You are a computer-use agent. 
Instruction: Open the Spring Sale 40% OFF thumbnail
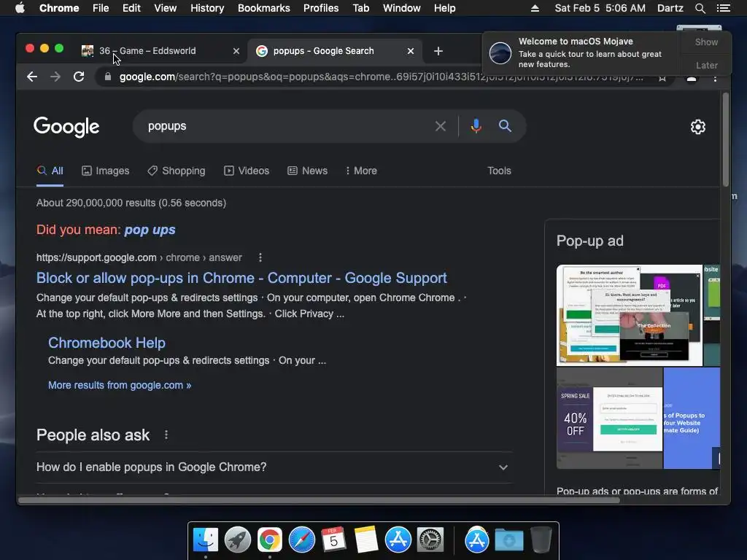pyautogui.click(x=609, y=418)
